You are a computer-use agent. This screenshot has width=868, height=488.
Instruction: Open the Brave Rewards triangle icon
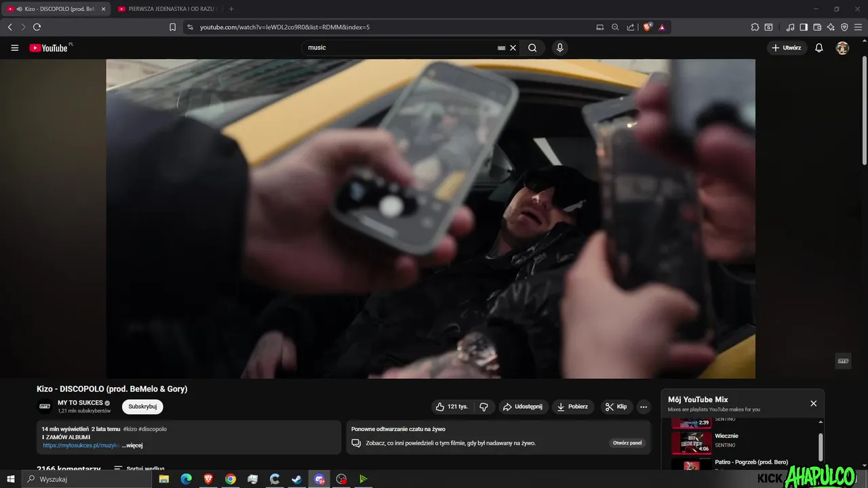tap(661, 27)
